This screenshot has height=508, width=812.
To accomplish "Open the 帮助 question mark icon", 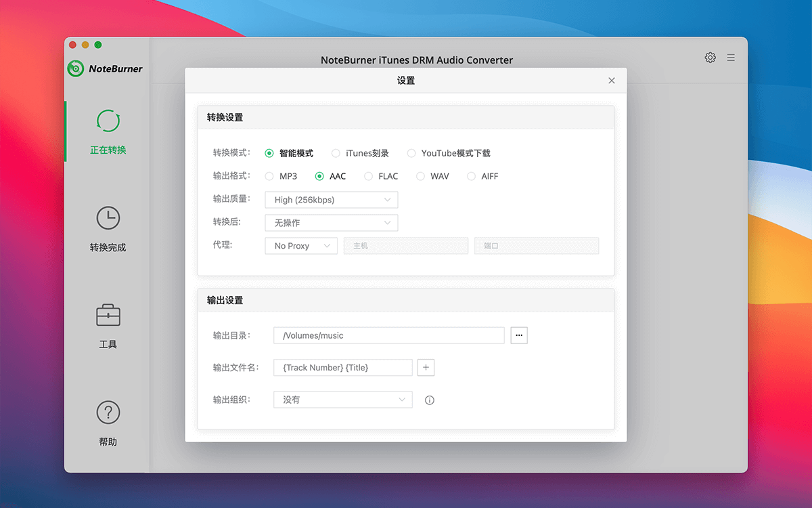I will point(108,412).
